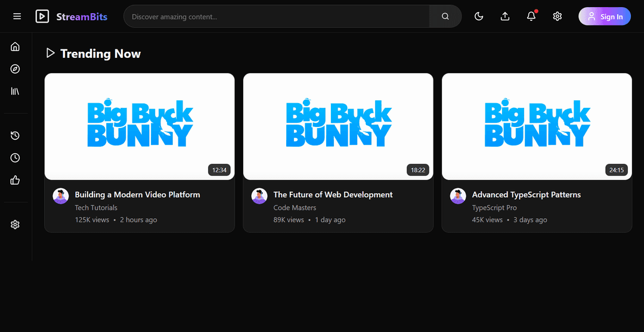This screenshot has width=644, height=332.
Task: Toggle dark mode with the moon icon
Action: click(x=478, y=17)
